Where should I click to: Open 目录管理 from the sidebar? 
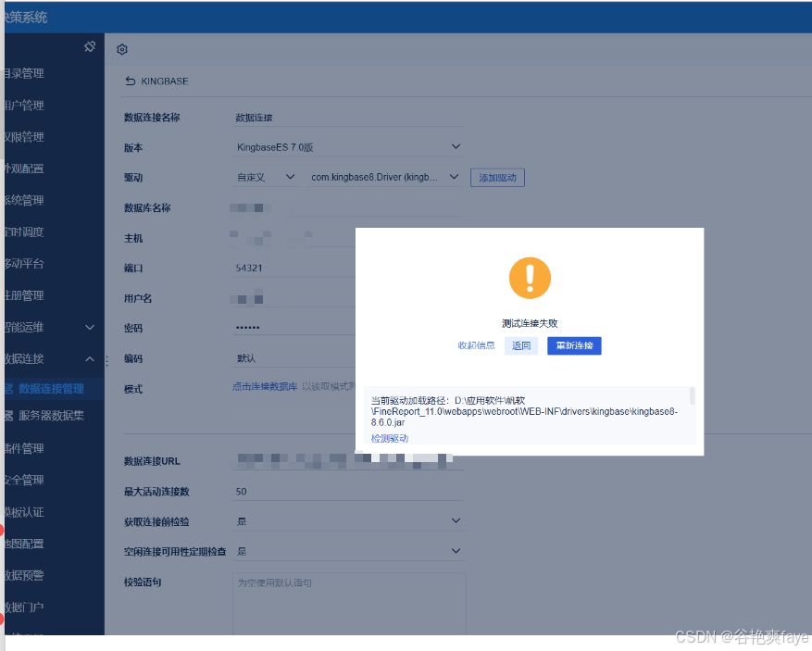pyautogui.click(x=32, y=73)
